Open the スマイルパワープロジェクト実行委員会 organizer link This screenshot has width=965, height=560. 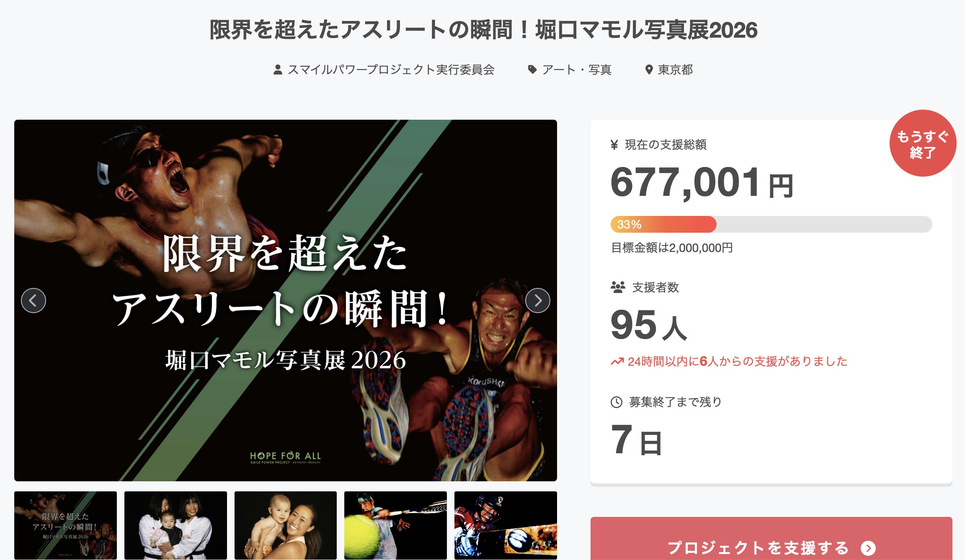tap(391, 70)
